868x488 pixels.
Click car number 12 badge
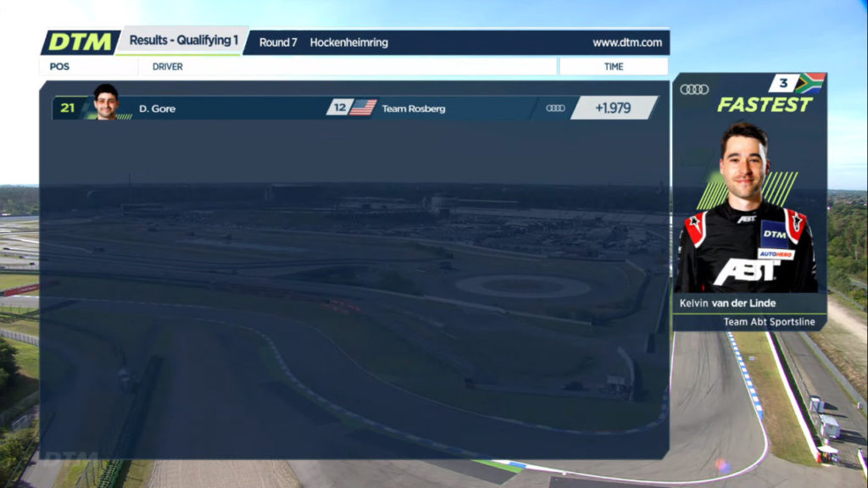[x=339, y=108]
